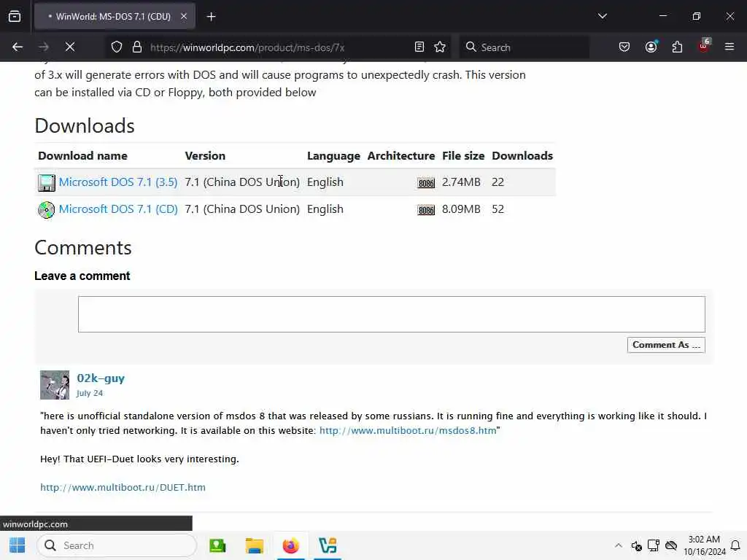Open Firefox account icon
Viewport: 747px width, 560px height.
click(651, 47)
